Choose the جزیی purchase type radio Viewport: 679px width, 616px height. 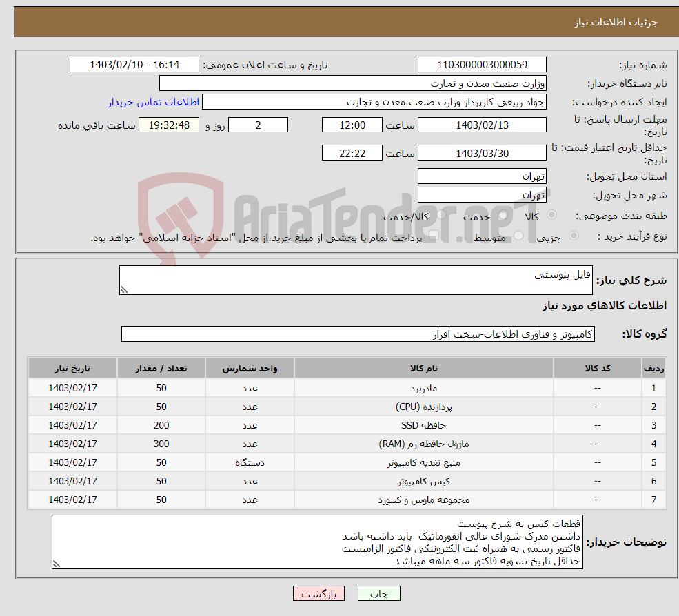point(574,236)
